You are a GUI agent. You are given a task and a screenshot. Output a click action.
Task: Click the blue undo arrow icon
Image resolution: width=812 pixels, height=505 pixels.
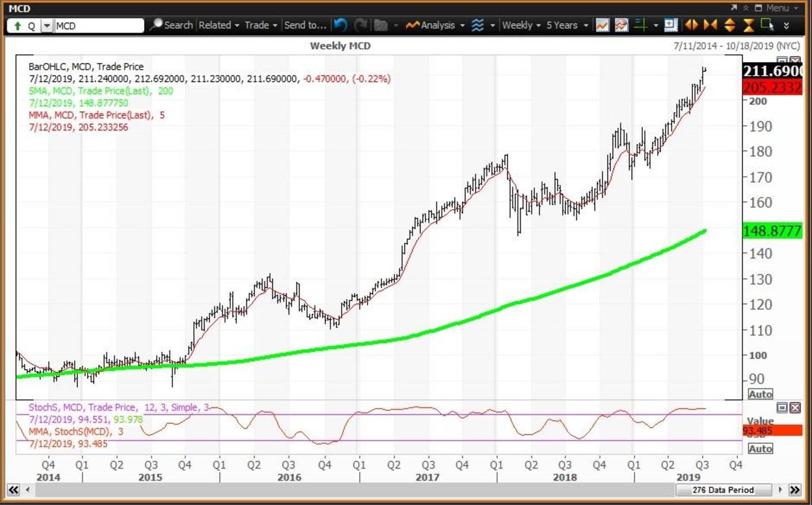coord(341,25)
